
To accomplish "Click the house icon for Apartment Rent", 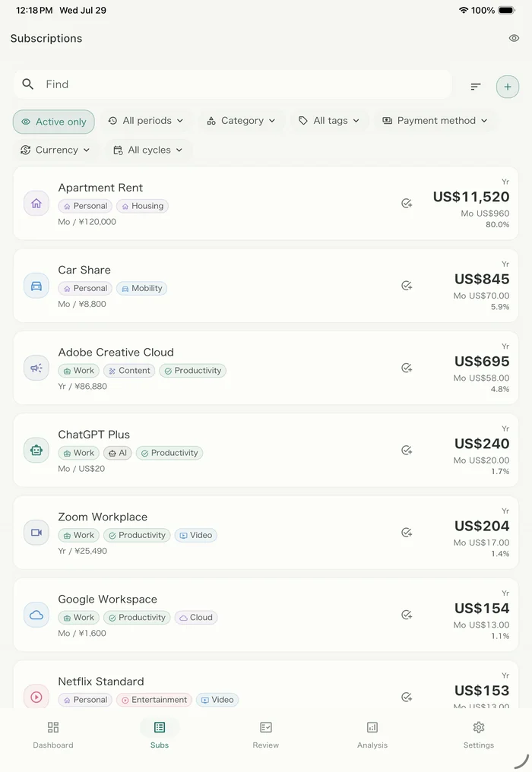I will click(36, 204).
